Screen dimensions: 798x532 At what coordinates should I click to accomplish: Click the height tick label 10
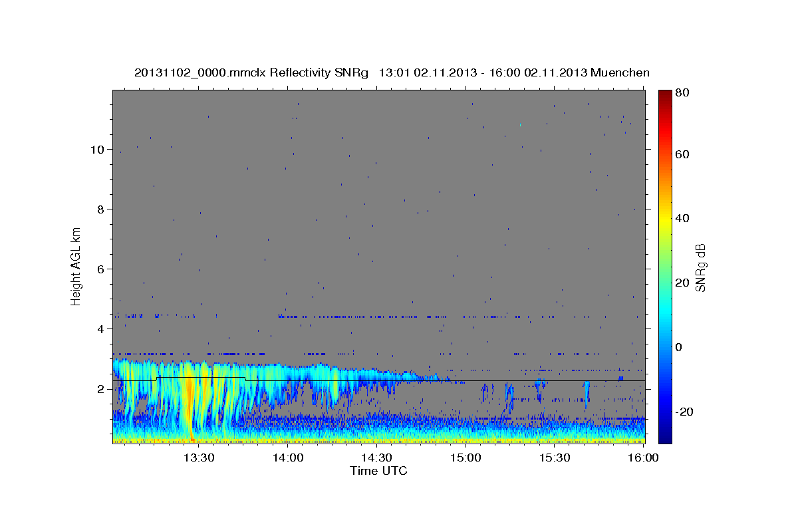click(98, 150)
